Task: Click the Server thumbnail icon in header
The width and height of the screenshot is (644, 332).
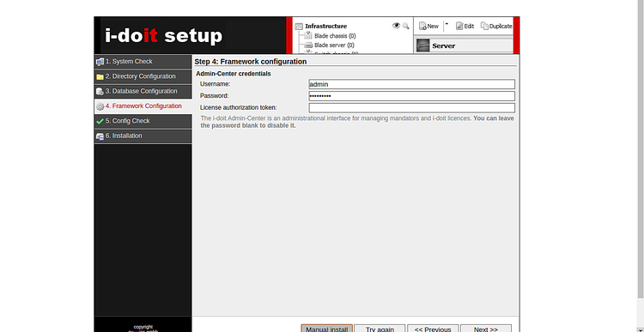Action: tap(423, 45)
